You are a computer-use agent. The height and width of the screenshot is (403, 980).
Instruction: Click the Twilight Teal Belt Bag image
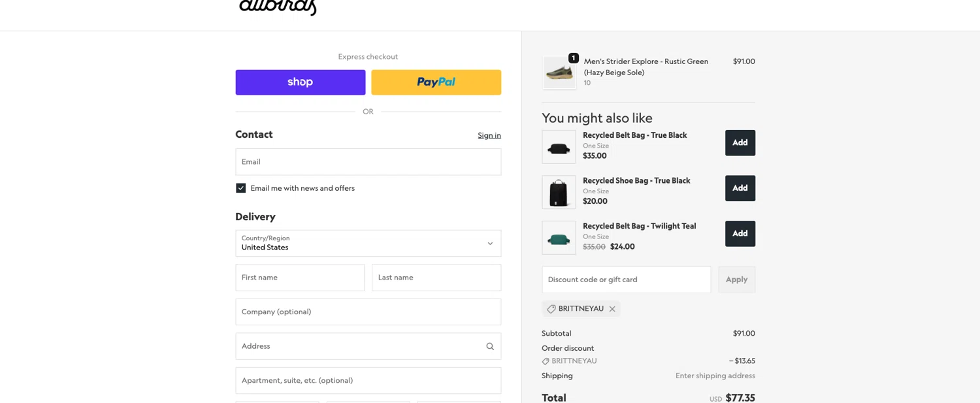pos(559,238)
